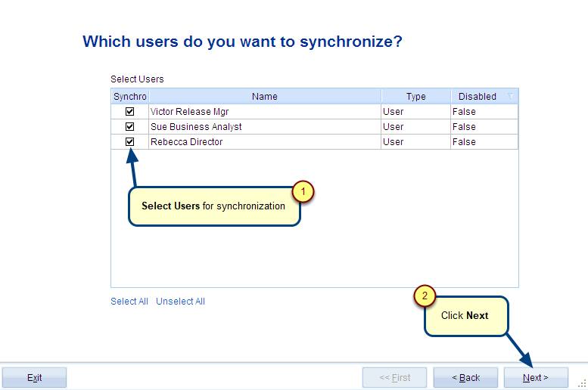Click the Type cell for Rebecca Director

415,141
